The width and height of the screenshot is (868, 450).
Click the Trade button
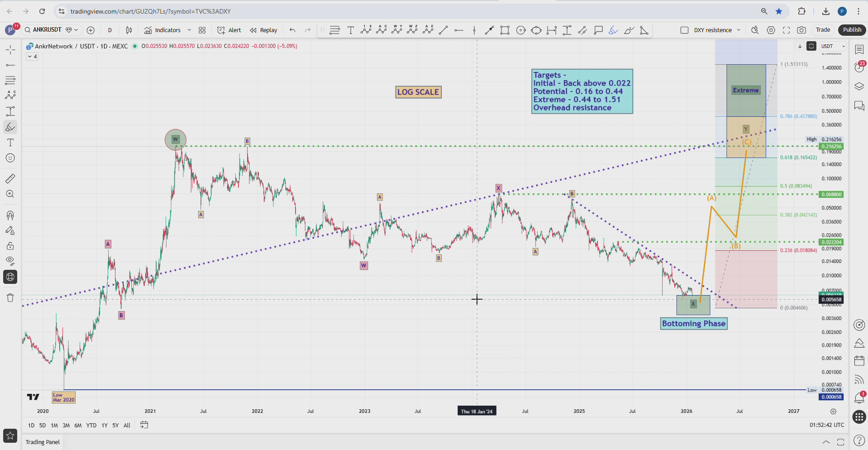pyautogui.click(x=823, y=29)
